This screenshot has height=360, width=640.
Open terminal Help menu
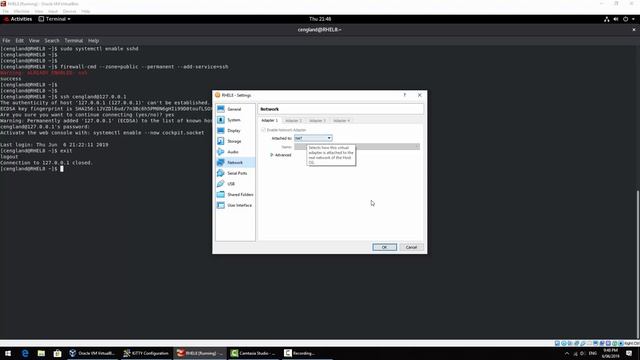click(x=93, y=41)
